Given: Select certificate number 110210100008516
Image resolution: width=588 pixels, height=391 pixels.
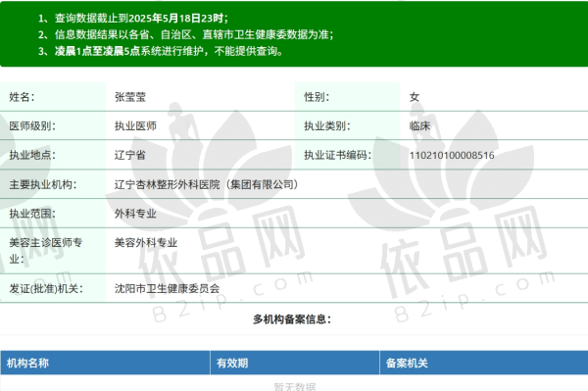Looking at the screenshot, I should coord(452,155).
